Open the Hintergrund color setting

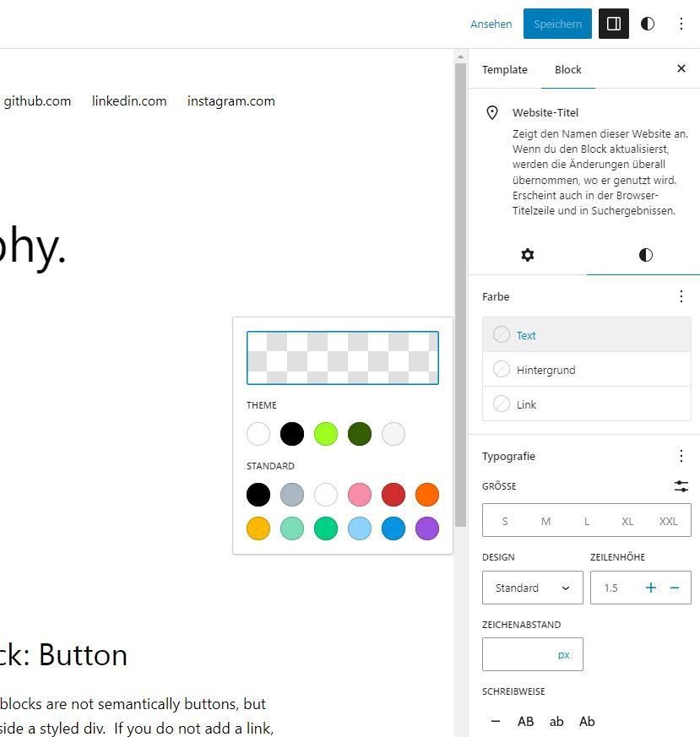point(587,370)
